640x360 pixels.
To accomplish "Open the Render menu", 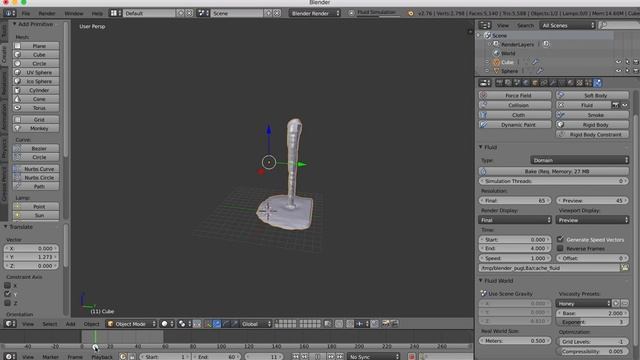I will (x=47, y=13).
